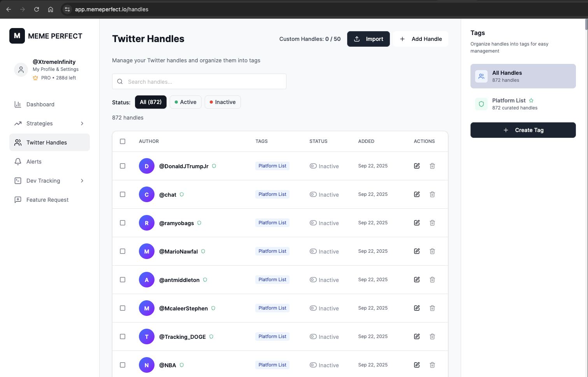
Task: Expand the Dev Tracking section
Action: (43, 181)
